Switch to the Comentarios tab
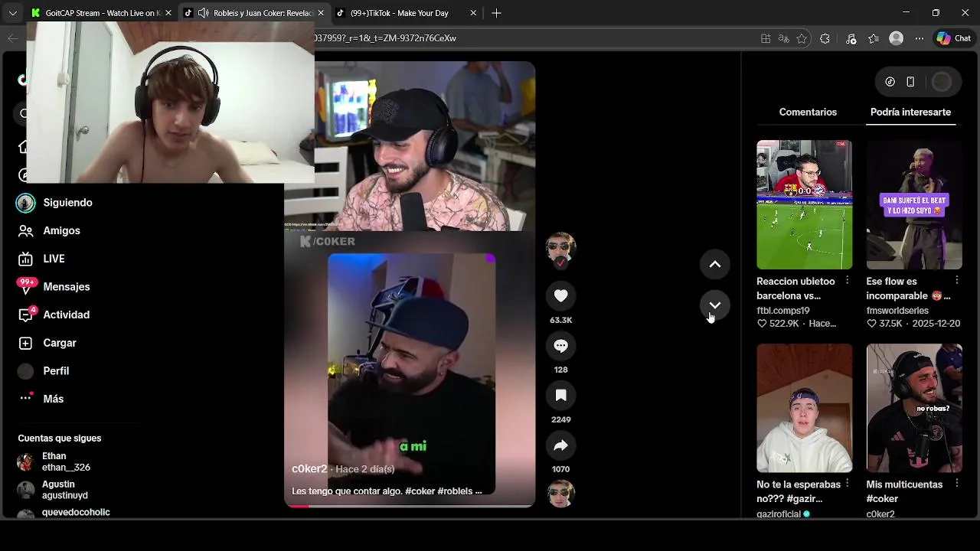 (x=808, y=112)
